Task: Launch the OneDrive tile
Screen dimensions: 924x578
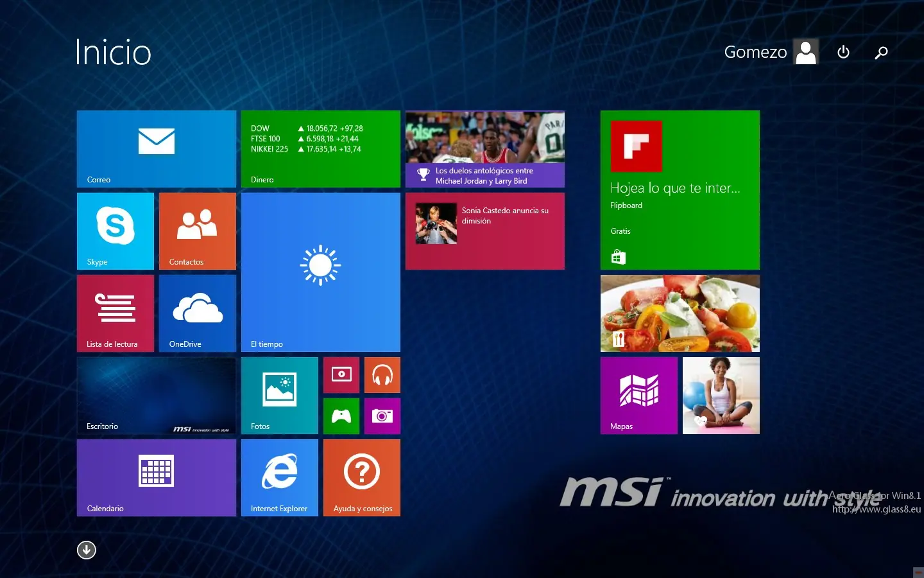Action: pos(198,313)
